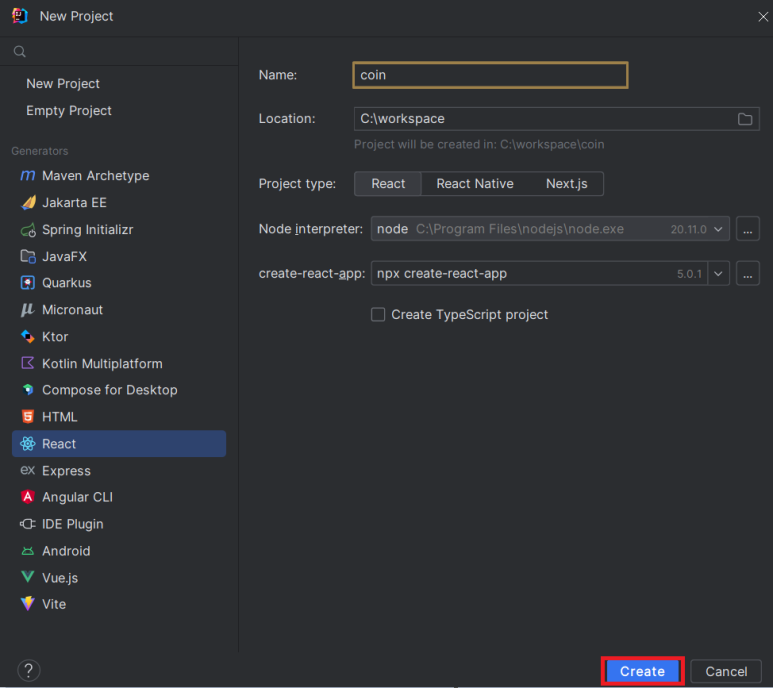Open create-react-app browse ellipsis button
773x688 pixels.
[748, 274]
